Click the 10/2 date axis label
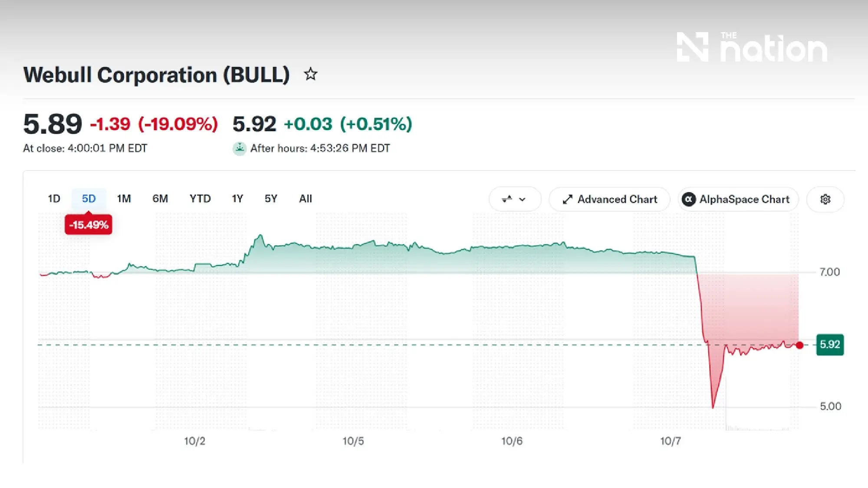868x488 pixels. (194, 441)
